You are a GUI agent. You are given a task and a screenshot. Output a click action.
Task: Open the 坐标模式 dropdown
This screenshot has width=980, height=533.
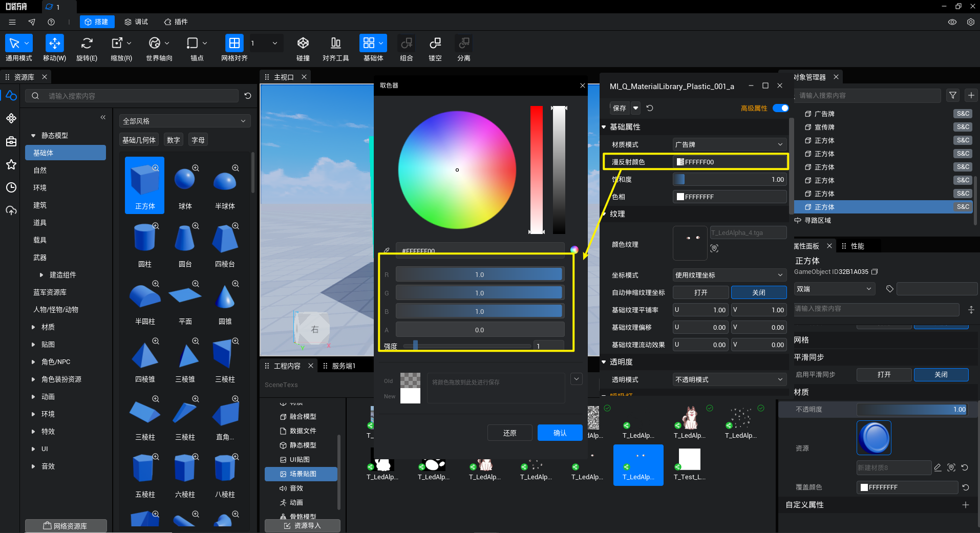730,275
